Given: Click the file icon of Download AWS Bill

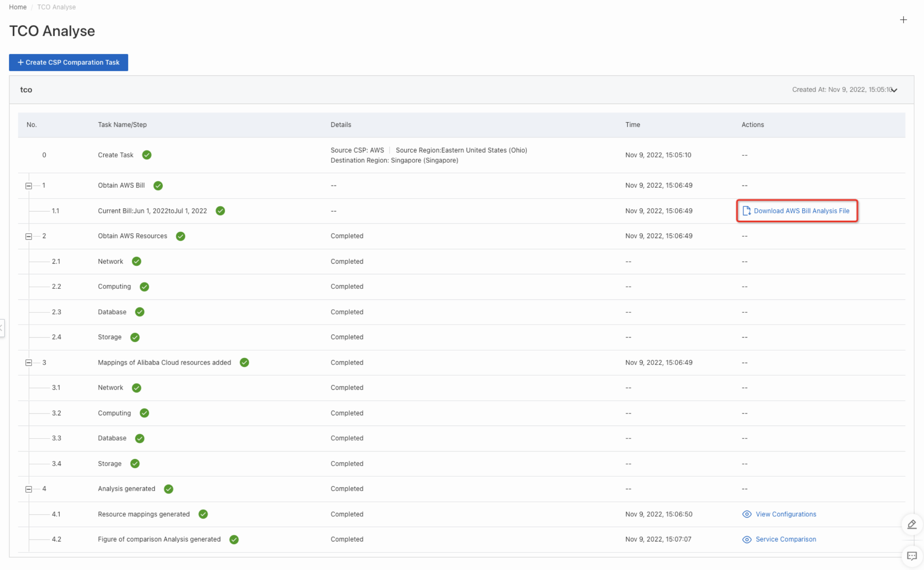Looking at the screenshot, I should tap(747, 211).
